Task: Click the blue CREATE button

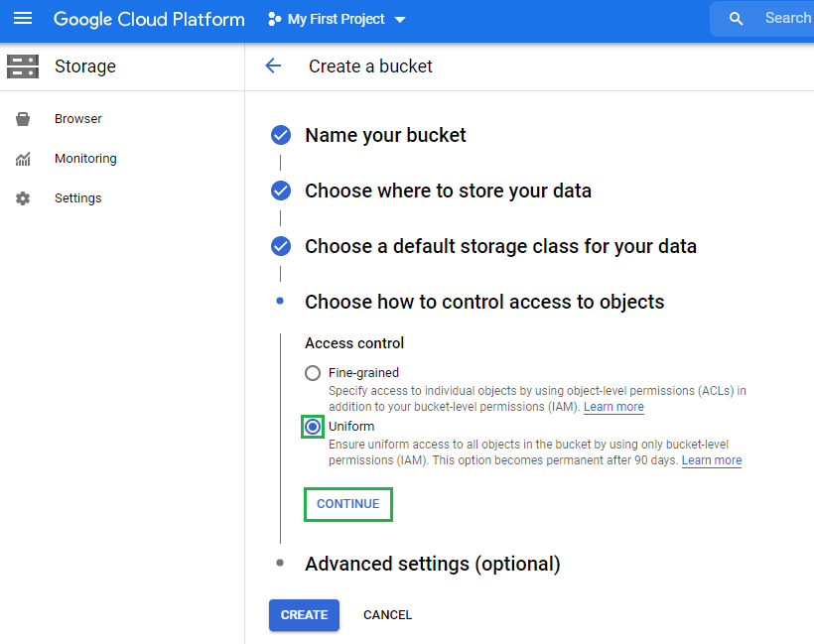Action: point(304,615)
